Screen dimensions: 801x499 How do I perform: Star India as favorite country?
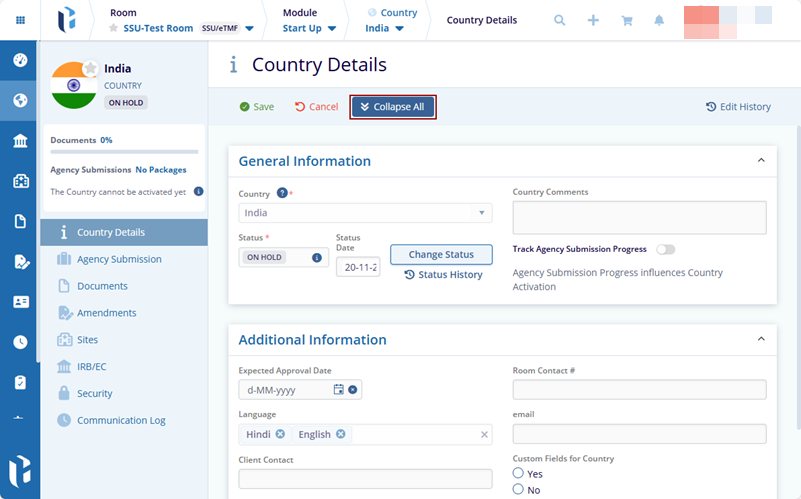coord(90,68)
